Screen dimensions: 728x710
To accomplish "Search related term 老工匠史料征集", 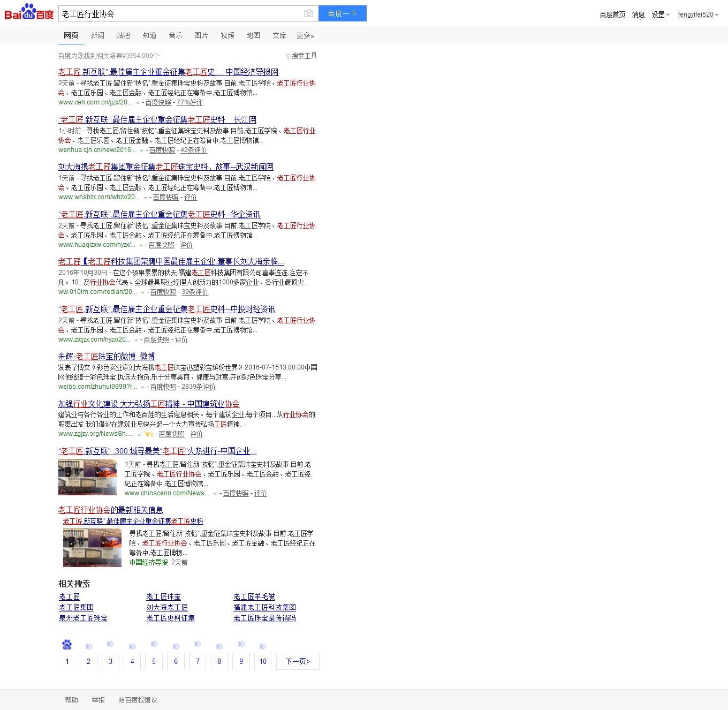I will click(170, 618).
